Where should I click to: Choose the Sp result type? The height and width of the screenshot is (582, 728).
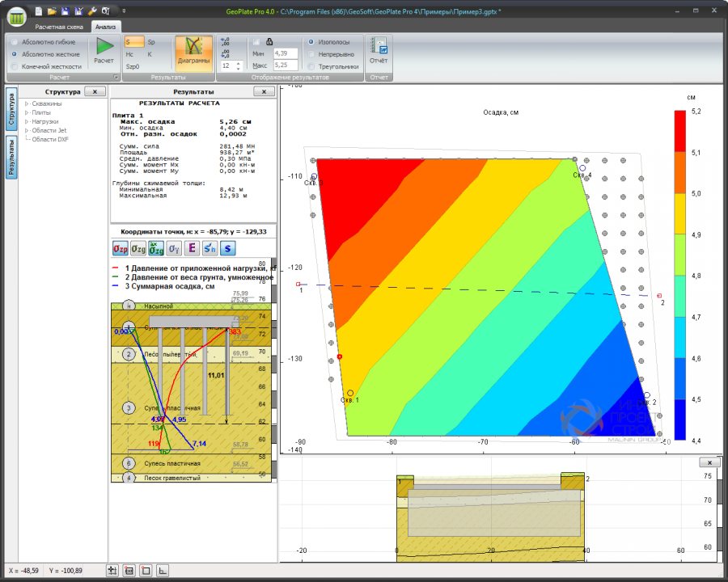tap(151, 42)
